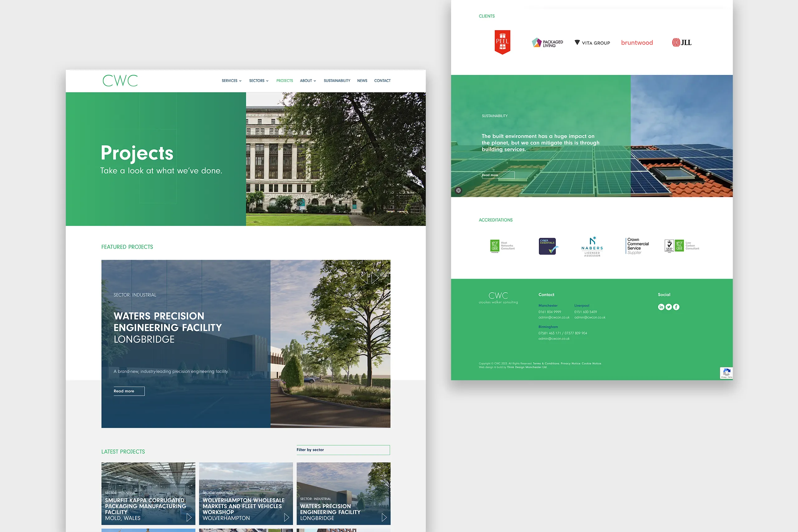The height and width of the screenshot is (532, 798).
Task: Open the Contact nav item
Action: [x=382, y=81]
